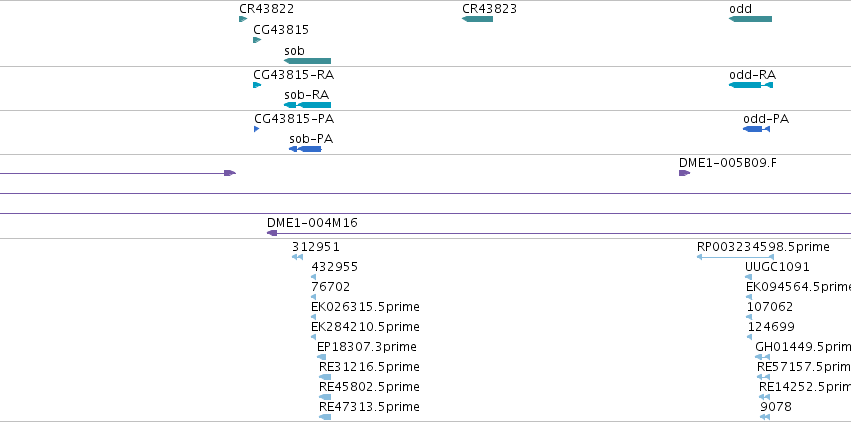
Task: Select the GH01449.5prime double-arrow glyph
Action: (x=763, y=357)
